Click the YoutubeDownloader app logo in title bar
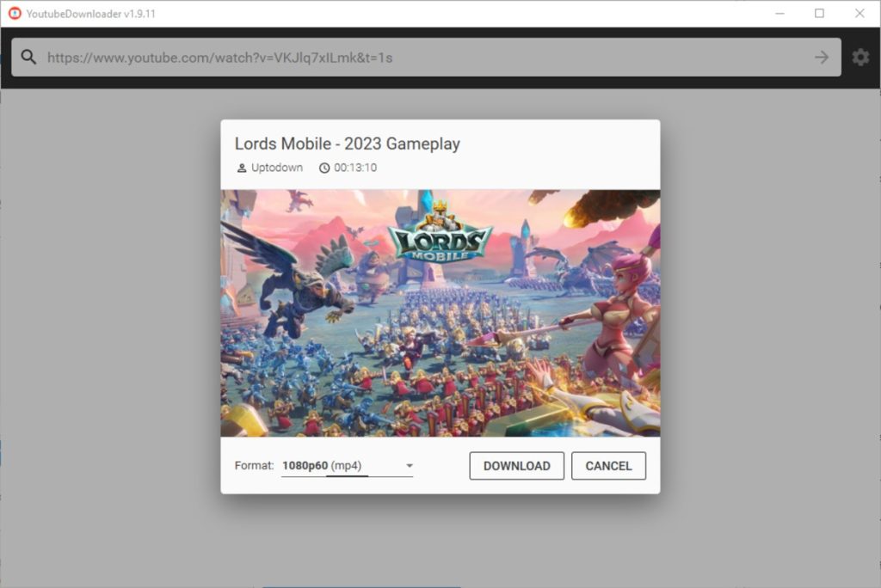This screenshot has width=881, height=588. (15, 14)
